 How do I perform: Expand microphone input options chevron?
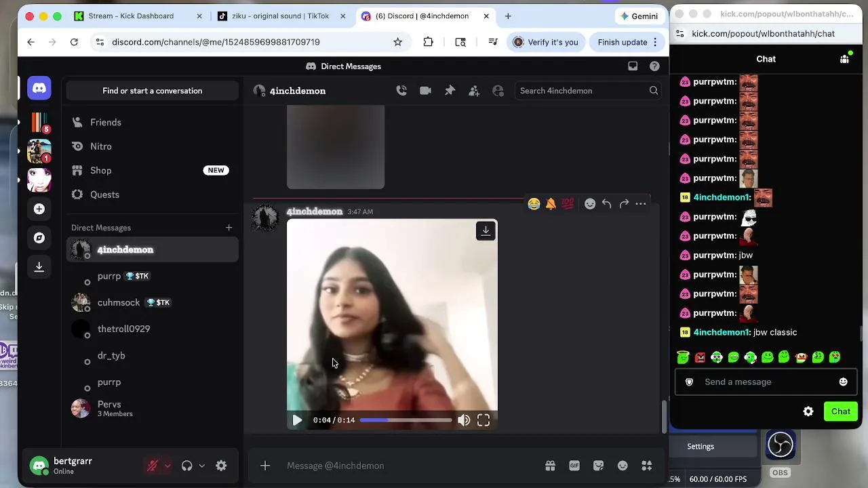167,466
